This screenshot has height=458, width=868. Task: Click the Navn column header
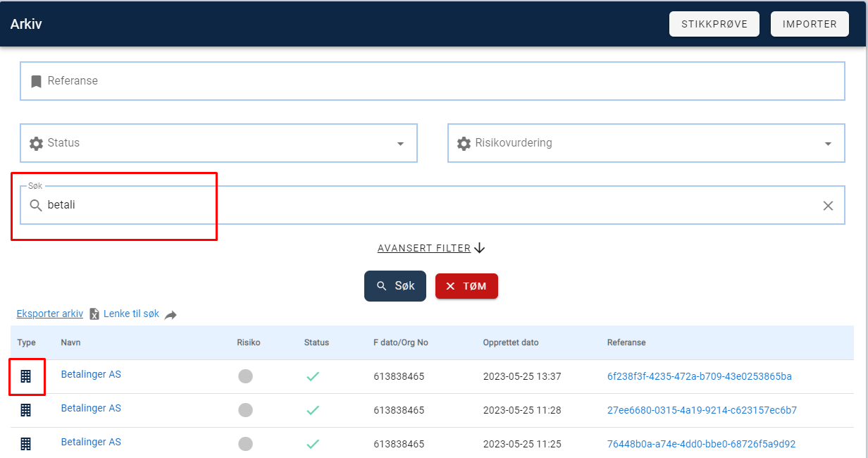(70, 342)
